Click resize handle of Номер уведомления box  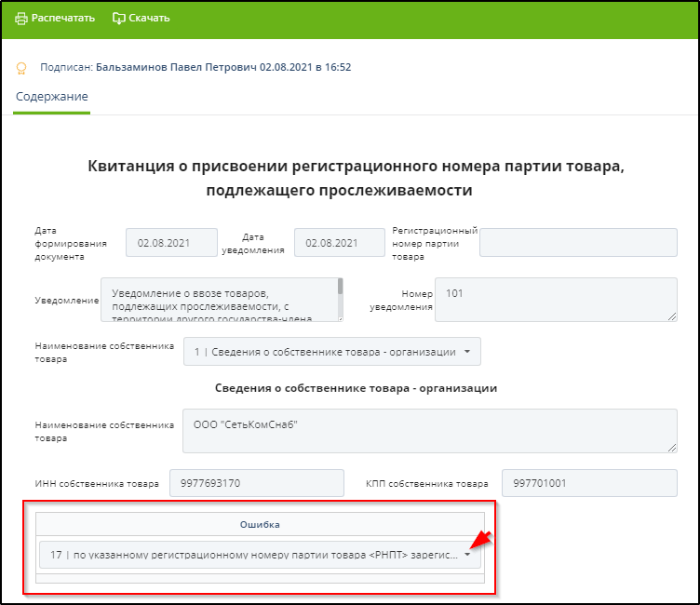pyautogui.click(x=672, y=317)
